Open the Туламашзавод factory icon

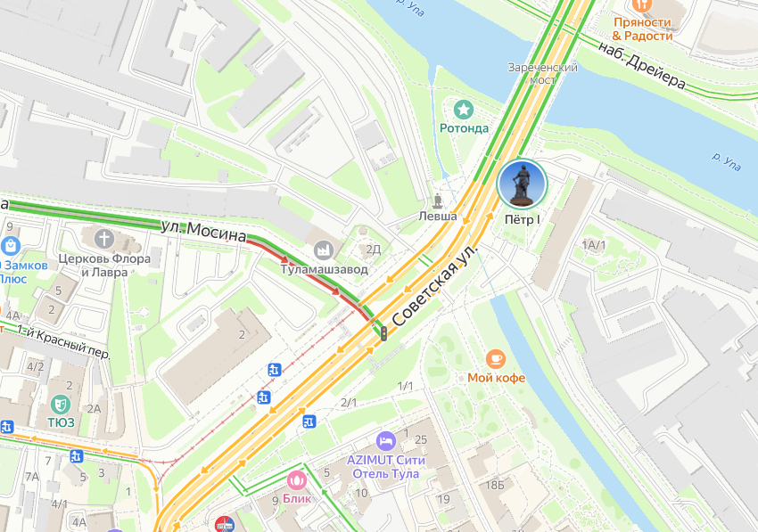click(x=324, y=250)
